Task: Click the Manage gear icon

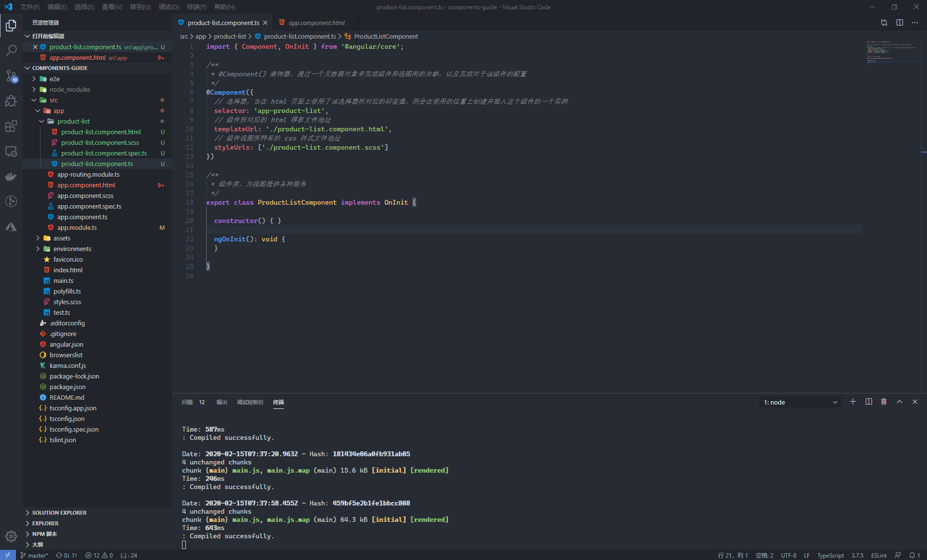Action: 11,536
